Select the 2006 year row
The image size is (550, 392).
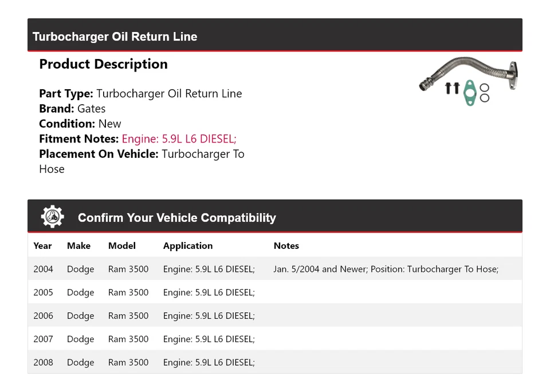coord(43,316)
